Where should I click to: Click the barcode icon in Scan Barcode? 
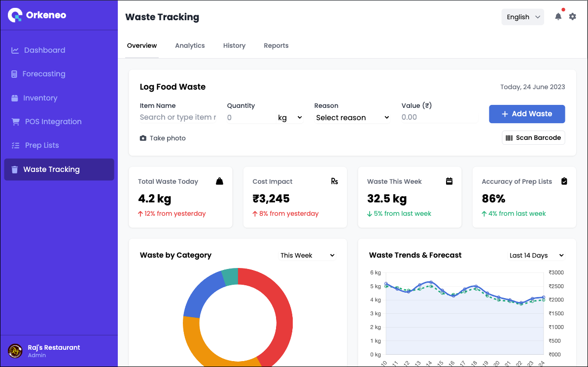click(x=509, y=138)
